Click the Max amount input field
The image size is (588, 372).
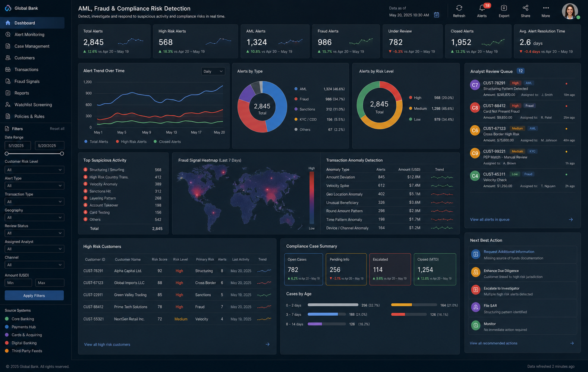pos(50,283)
